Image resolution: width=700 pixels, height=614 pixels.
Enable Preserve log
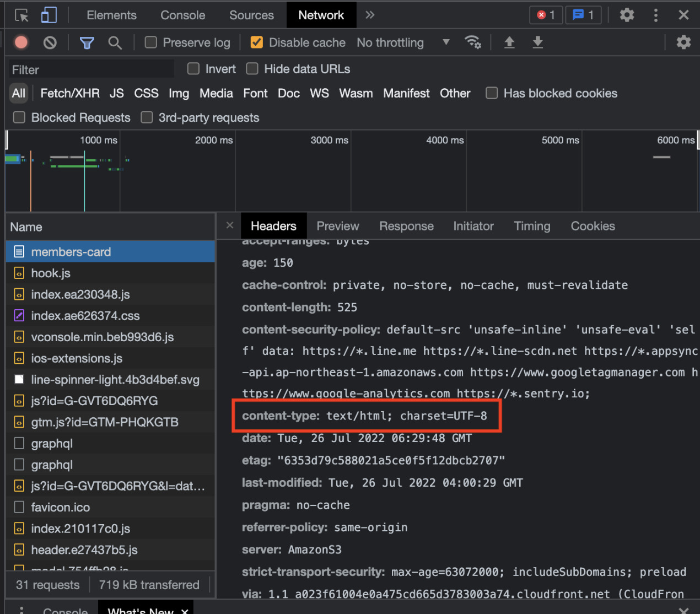pyautogui.click(x=150, y=42)
